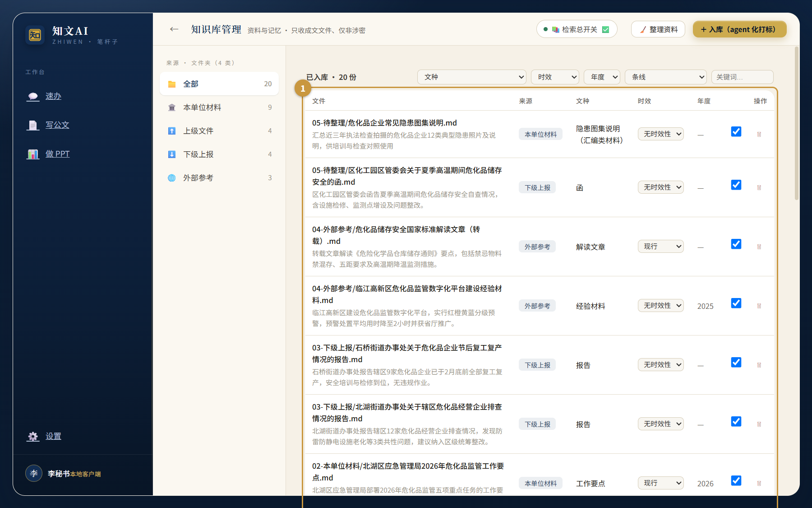The width and height of the screenshot is (812, 508).
Task: Change 时效 for 区化工园区管委会 函
Action: (660, 187)
